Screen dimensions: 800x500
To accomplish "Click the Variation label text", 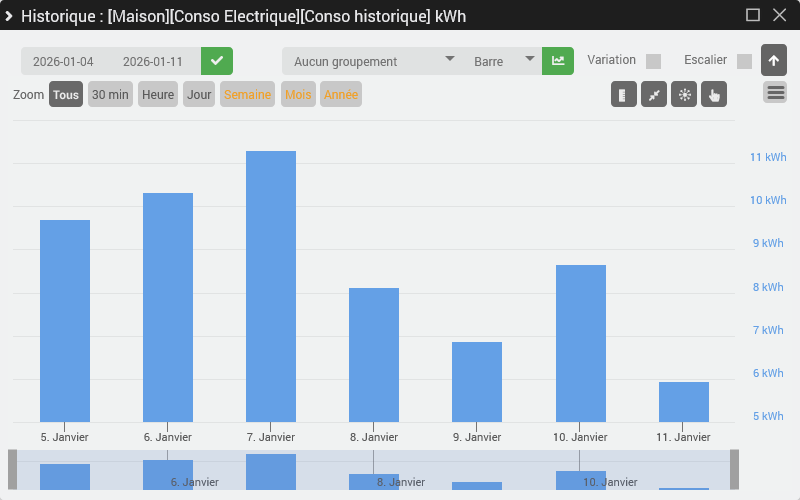I will (x=611, y=60).
